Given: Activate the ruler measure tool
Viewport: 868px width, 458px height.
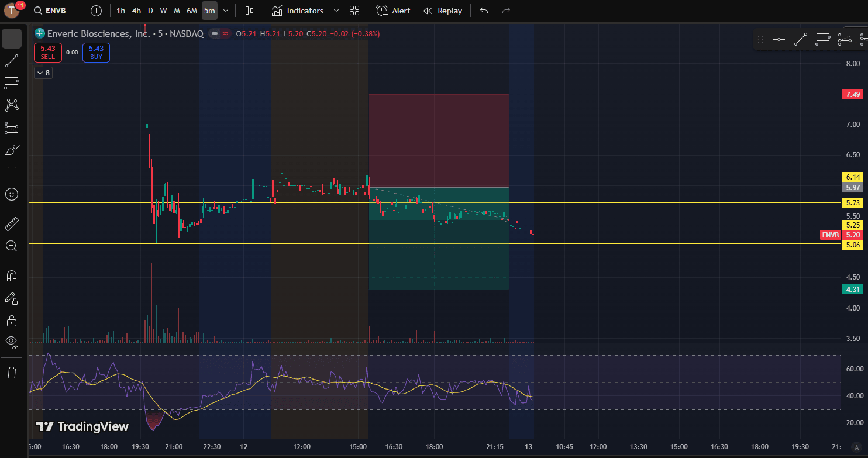Looking at the screenshot, I should (12, 223).
